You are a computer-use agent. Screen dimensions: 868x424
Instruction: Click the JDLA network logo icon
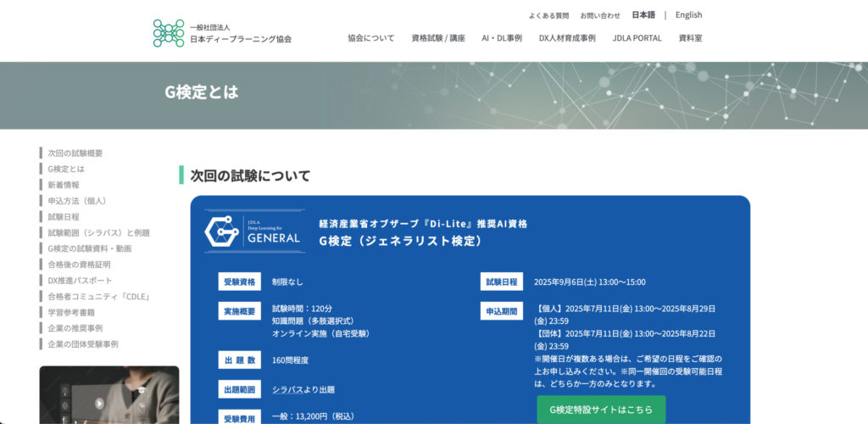coord(169,33)
